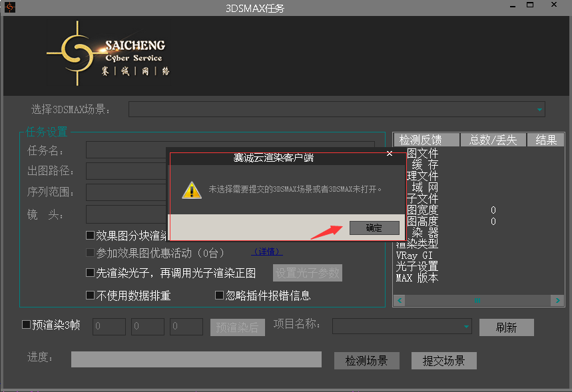This screenshot has height=392, width=572.
Task: Enable the 预渲染3帧 checkbox
Action: click(x=27, y=325)
